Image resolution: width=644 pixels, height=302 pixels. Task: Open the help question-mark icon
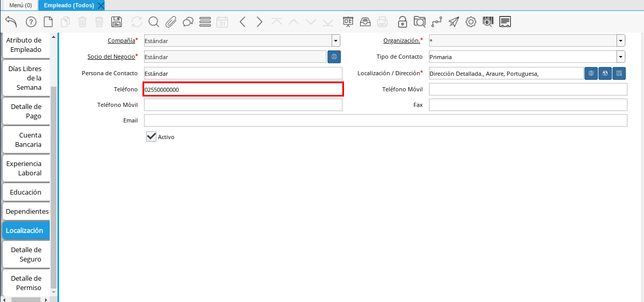click(31, 22)
